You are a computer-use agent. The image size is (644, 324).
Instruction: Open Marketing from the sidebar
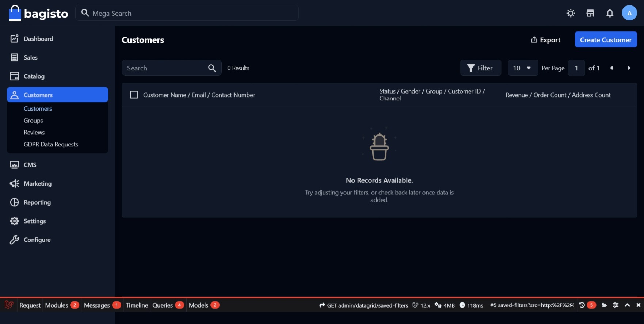[x=57, y=183]
